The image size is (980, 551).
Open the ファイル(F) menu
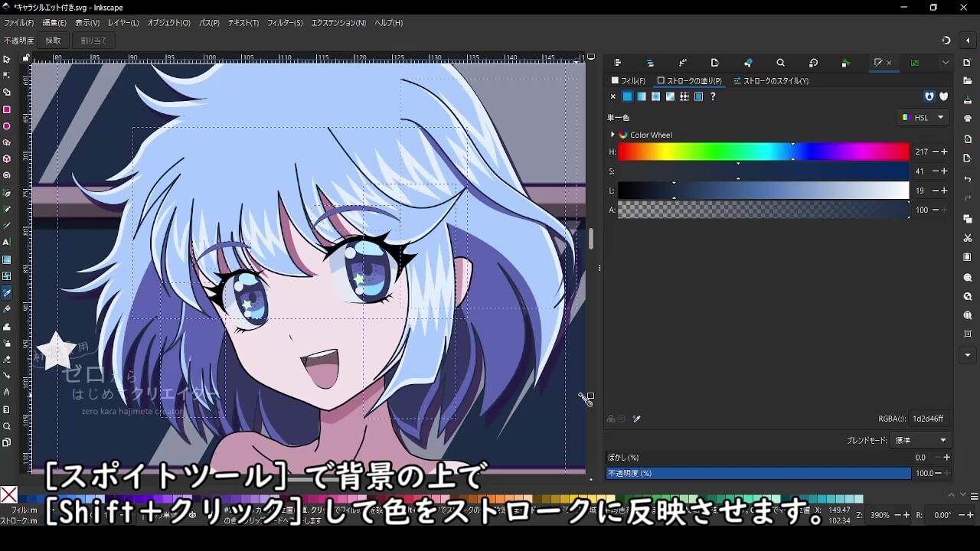19,23
